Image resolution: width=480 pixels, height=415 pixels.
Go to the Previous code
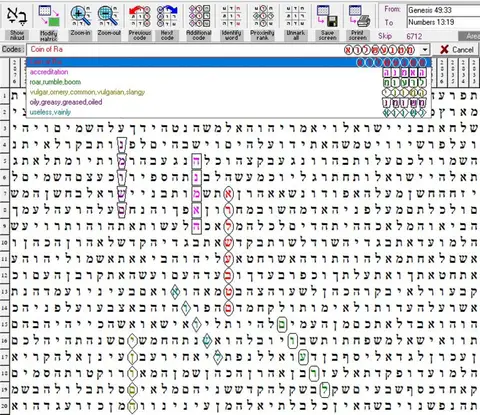[140, 22]
